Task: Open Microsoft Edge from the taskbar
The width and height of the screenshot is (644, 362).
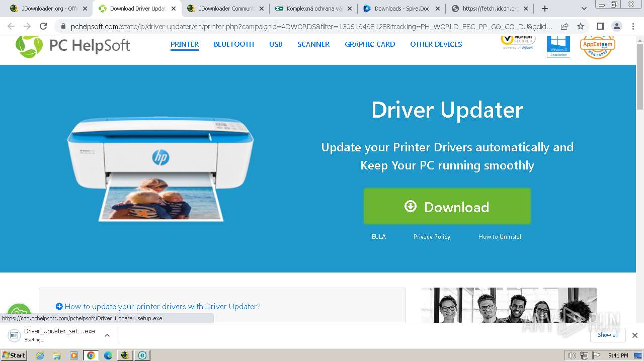Action: click(108, 355)
